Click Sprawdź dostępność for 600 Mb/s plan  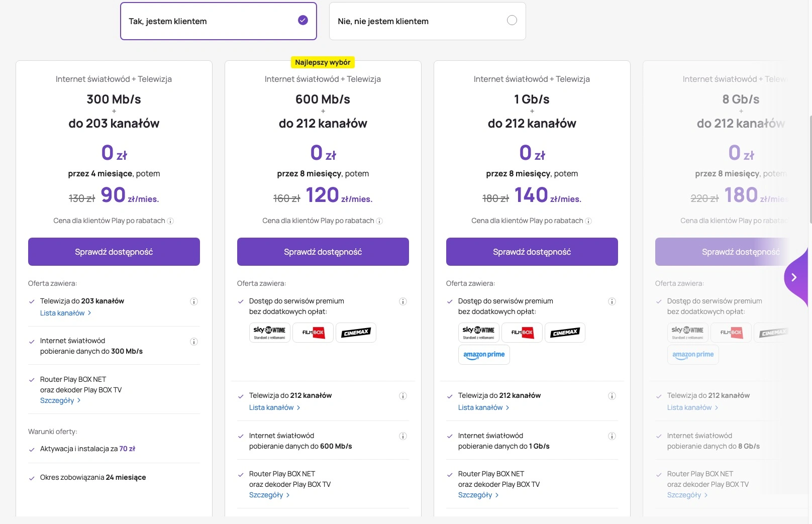point(323,252)
